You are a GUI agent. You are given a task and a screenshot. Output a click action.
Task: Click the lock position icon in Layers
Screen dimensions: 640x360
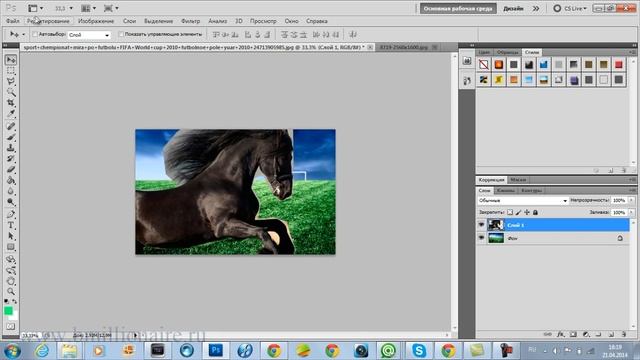pos(527,212)
